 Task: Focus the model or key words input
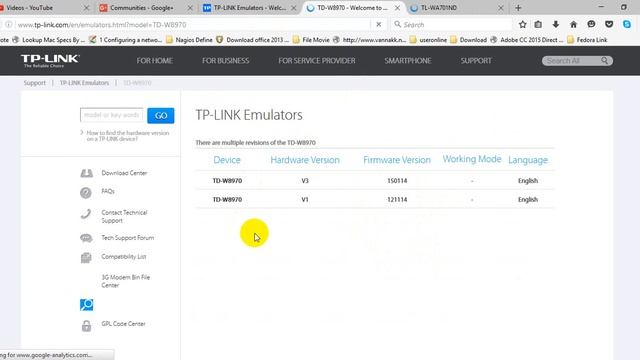(x=111, y=115)
